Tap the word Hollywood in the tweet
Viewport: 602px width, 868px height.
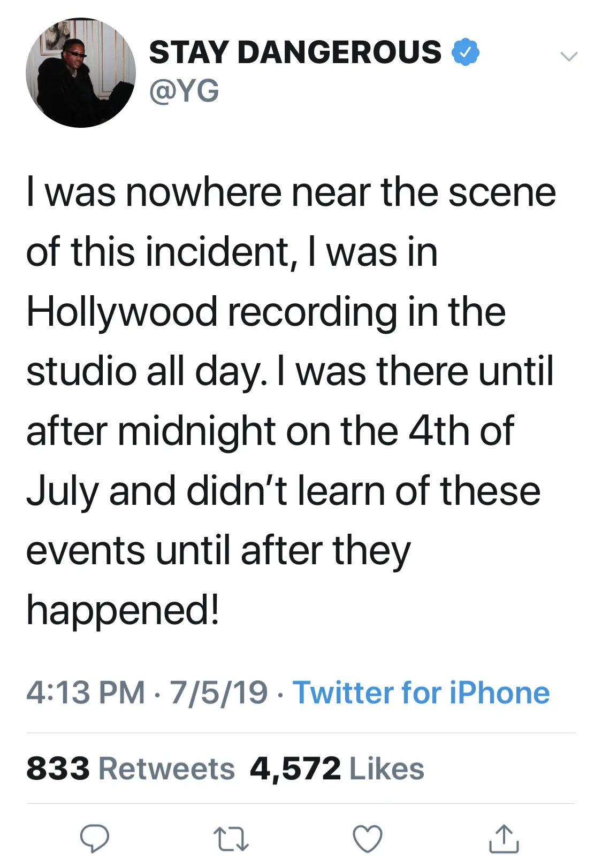coord(122,312)
